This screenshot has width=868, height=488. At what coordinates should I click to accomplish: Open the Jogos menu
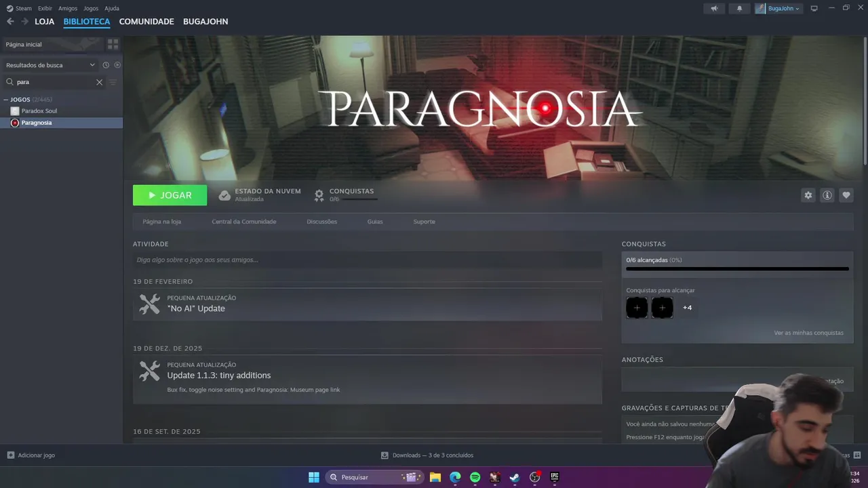[x=91, y=8]
